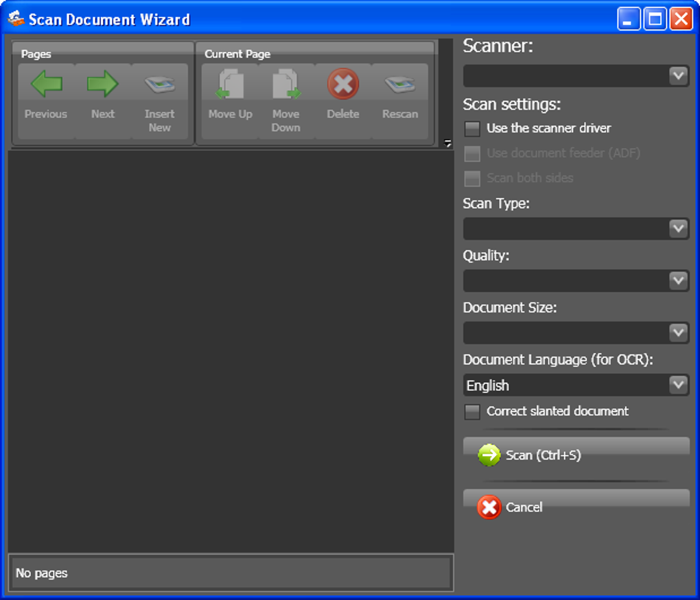Change Document Language from English

(679, 385)
